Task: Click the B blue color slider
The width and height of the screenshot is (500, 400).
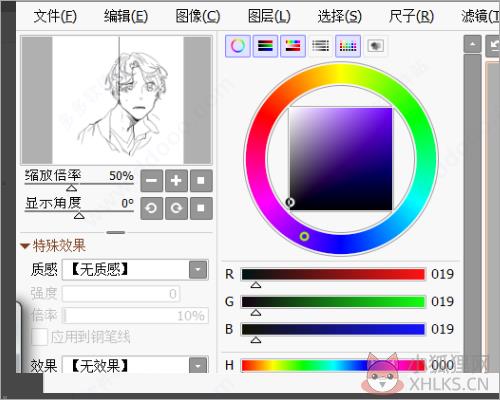Action: coord(333,329)
